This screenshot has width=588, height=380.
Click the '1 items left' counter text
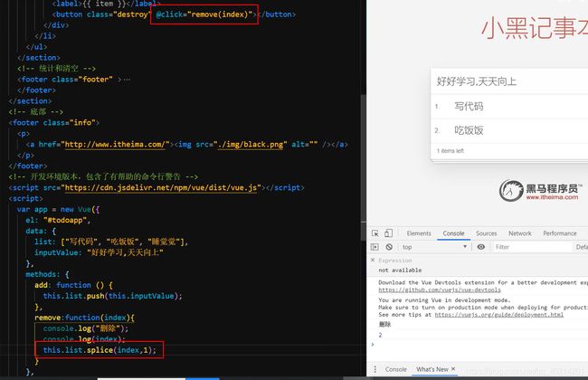pyautogui.click(x=450, y=151)
